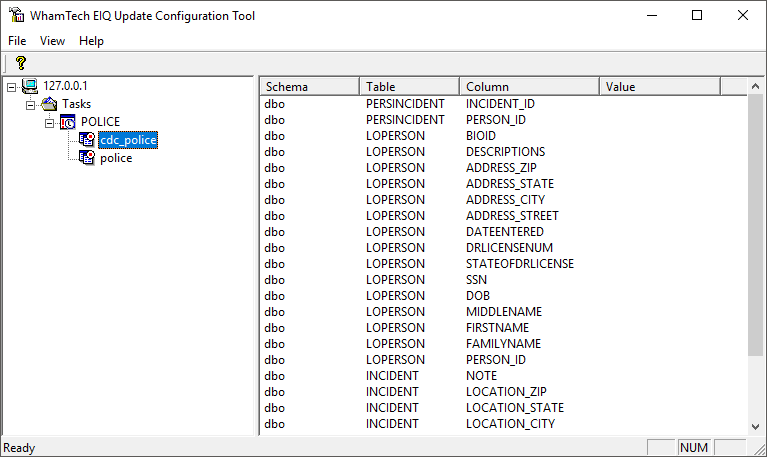Screen dimensions: 767x457
Task: Collapse the Tasks tree node
Action: click(x=30, y=105)
